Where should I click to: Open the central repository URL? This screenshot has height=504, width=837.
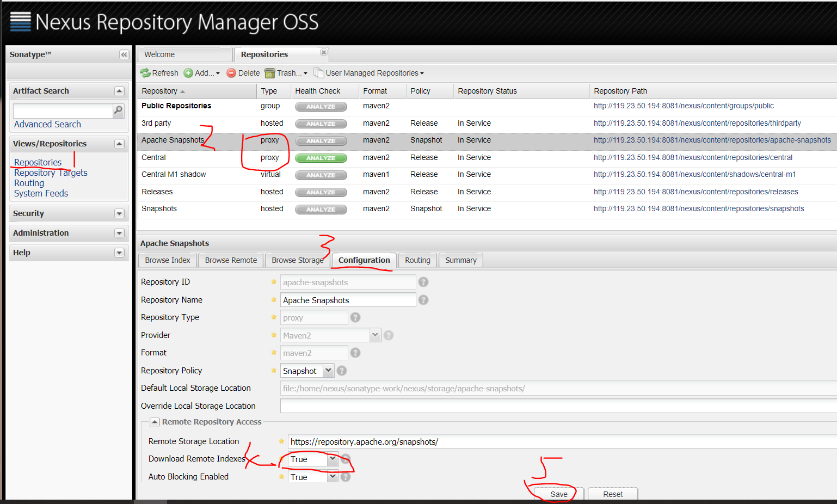point(693,157)
